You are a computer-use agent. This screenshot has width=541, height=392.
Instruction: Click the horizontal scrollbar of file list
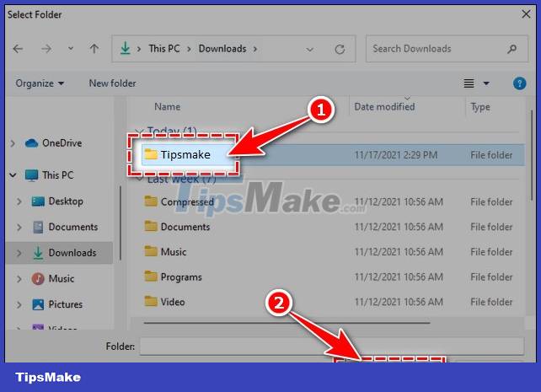(287, 323)
